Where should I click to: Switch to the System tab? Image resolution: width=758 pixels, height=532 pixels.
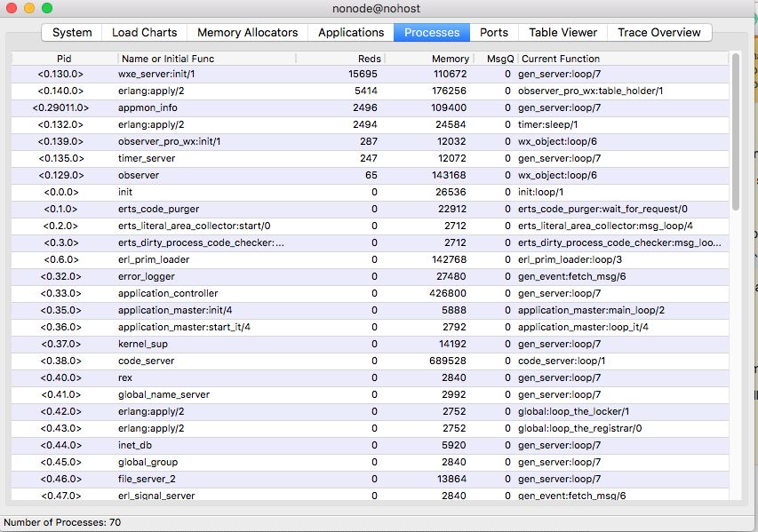(x=72, y=32)
